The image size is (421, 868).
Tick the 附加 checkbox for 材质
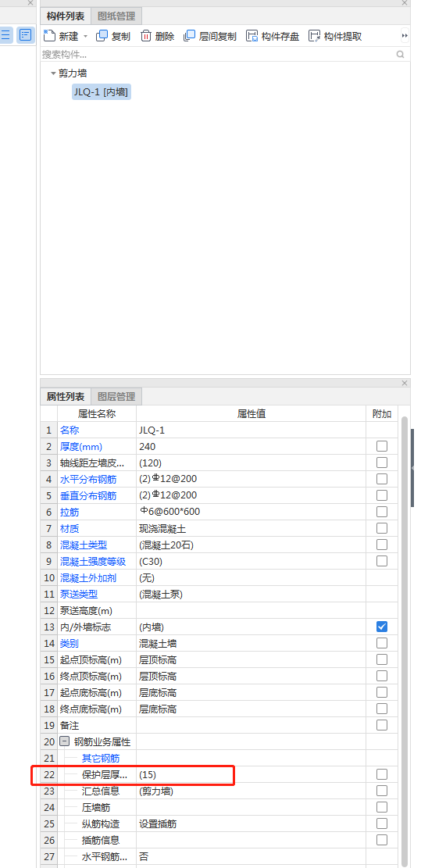(382, 528)
